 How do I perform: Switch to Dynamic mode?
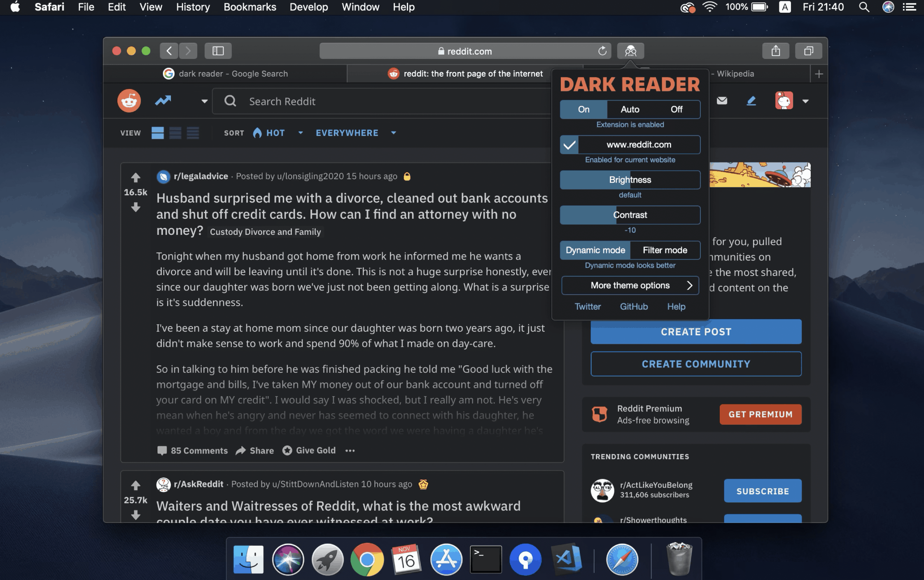click(595, 250)
